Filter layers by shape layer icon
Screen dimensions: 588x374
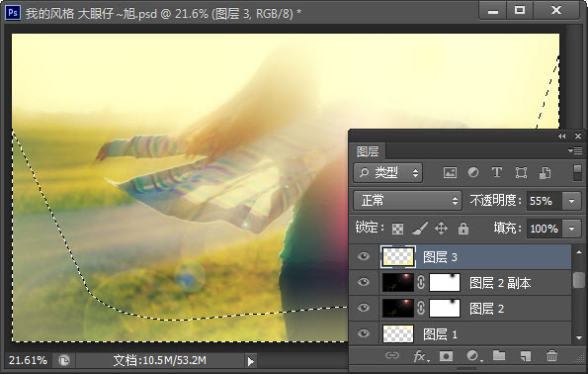521,173
